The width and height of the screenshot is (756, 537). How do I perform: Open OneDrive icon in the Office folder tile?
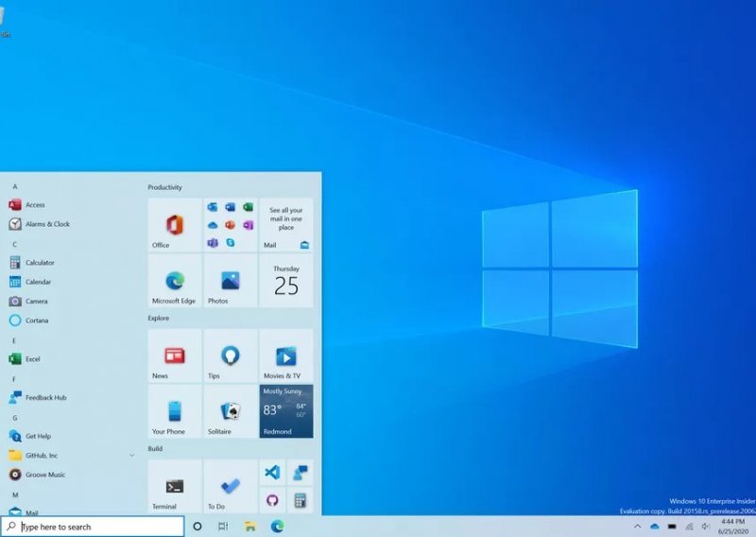tap(213, 225)
